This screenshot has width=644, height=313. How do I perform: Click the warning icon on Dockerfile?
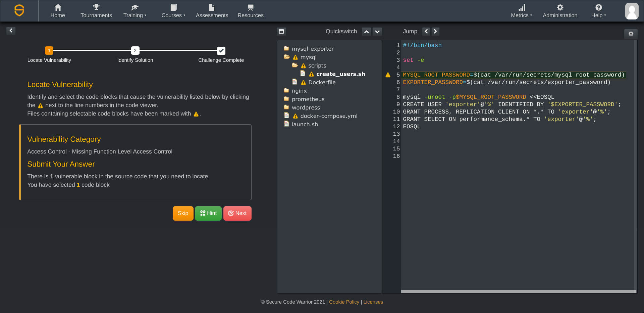303,82
